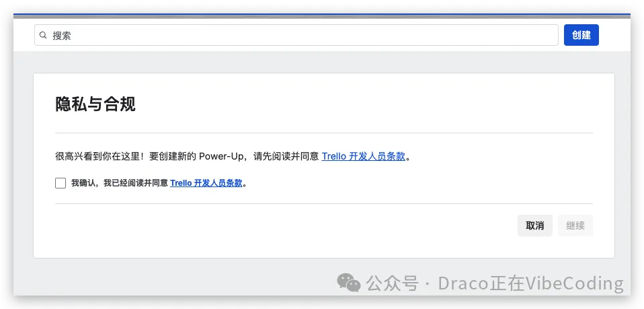
Task: Click the blue loading bar at top
Action: pyautogui.click(x=322, y=15)
